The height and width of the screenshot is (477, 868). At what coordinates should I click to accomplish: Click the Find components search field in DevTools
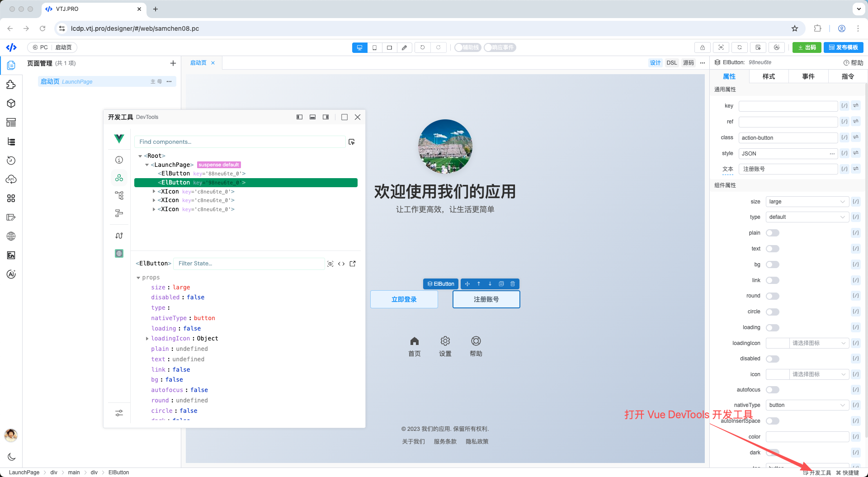pyautogui.click(x=240, y=142)
